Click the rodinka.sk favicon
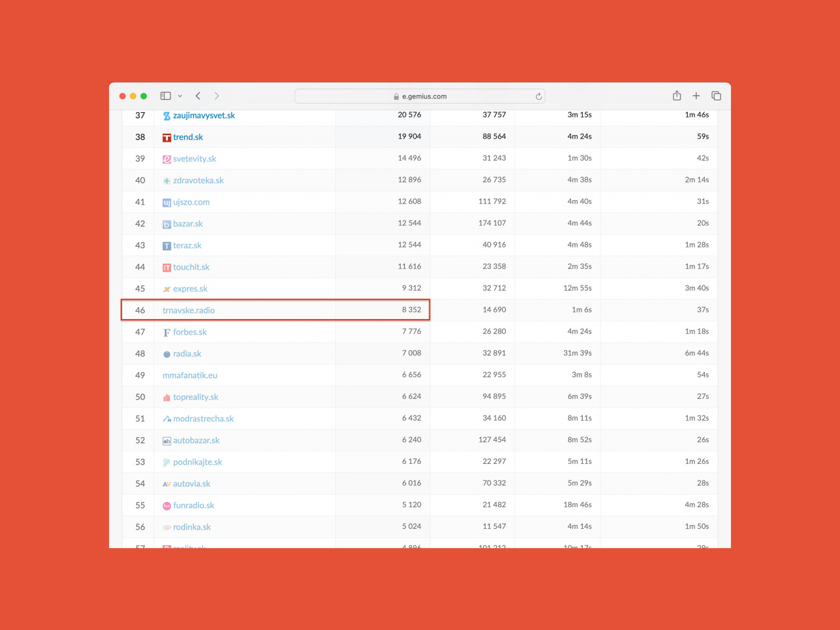This screenshot has height=630, width=840. (x=167, y=528)
